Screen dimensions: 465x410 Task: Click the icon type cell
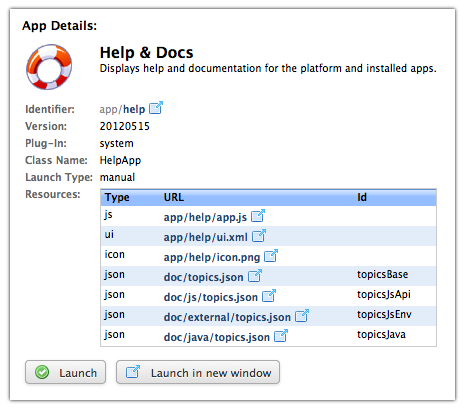coord(114,255)
